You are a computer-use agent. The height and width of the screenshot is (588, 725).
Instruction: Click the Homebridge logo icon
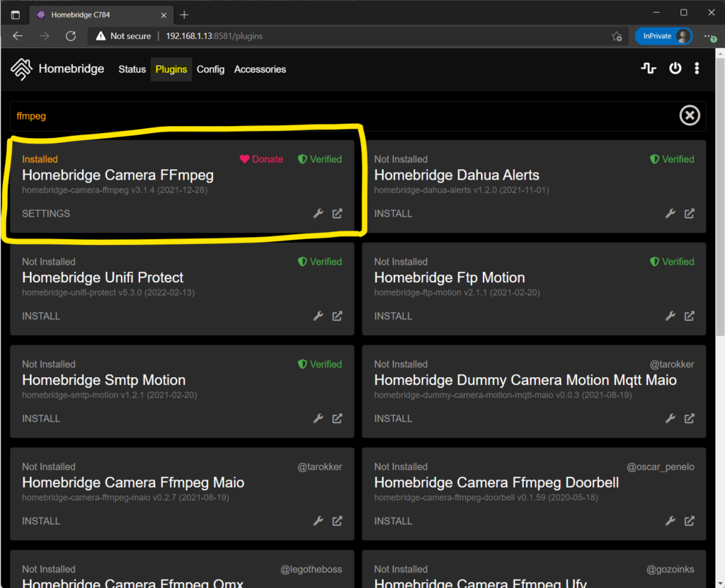click(x=21, y=69)
